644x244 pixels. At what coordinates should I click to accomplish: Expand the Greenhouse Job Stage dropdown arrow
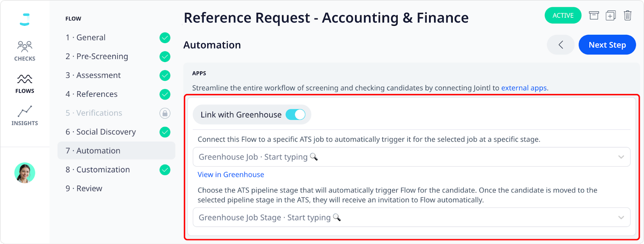(621, 218)
